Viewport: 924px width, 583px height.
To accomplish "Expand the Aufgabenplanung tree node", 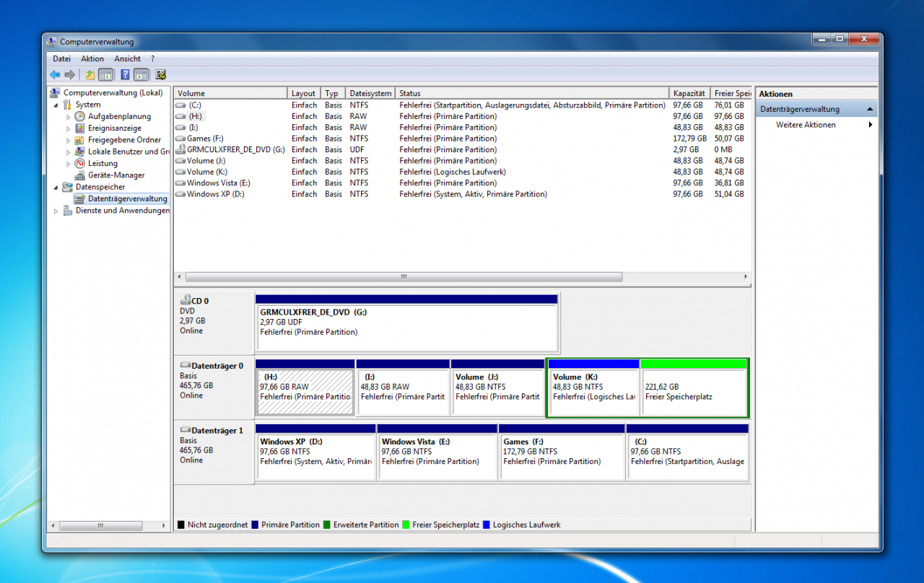I will pos(69,116).
